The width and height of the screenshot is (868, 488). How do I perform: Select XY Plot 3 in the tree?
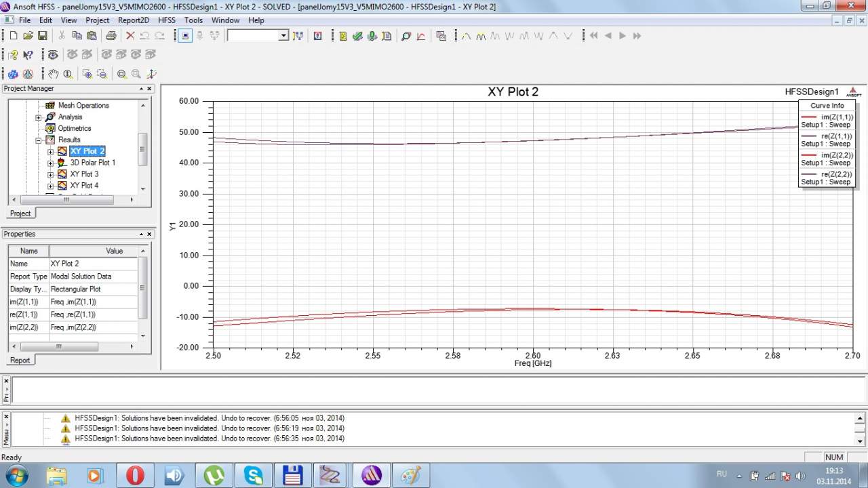click(84, 174)
